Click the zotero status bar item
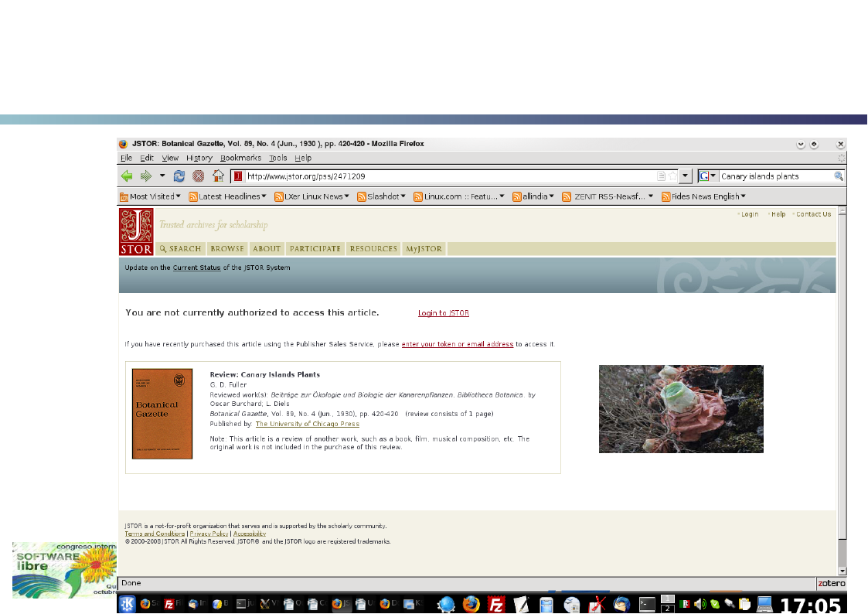The height and width of the screenshot is (614, 868). point(832,583)
